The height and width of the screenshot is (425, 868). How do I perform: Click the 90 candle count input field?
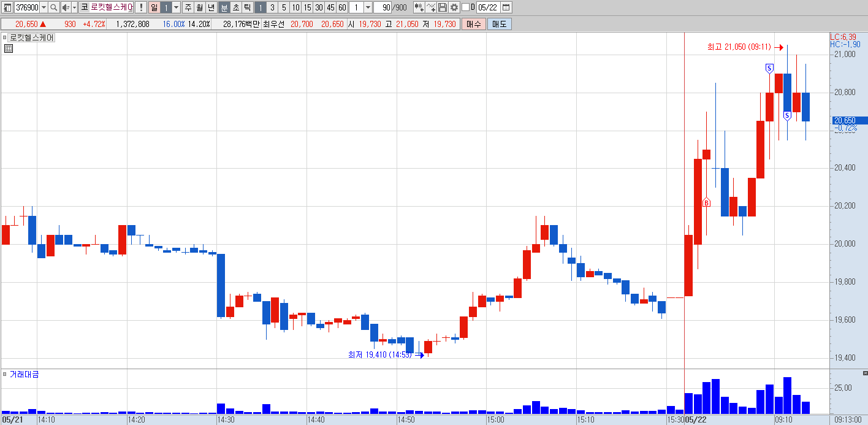click(x=382, y=7)
